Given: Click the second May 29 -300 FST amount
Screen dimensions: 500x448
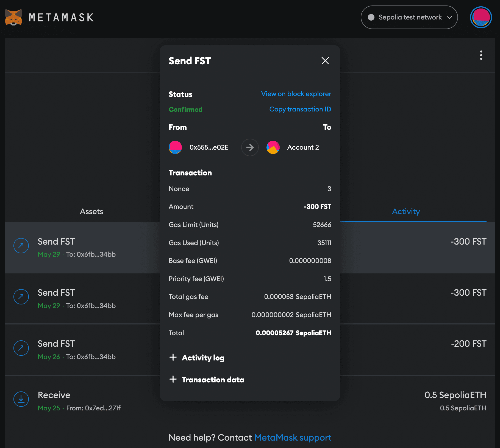Looking at the screenshot, I should (x=468, y=293).
